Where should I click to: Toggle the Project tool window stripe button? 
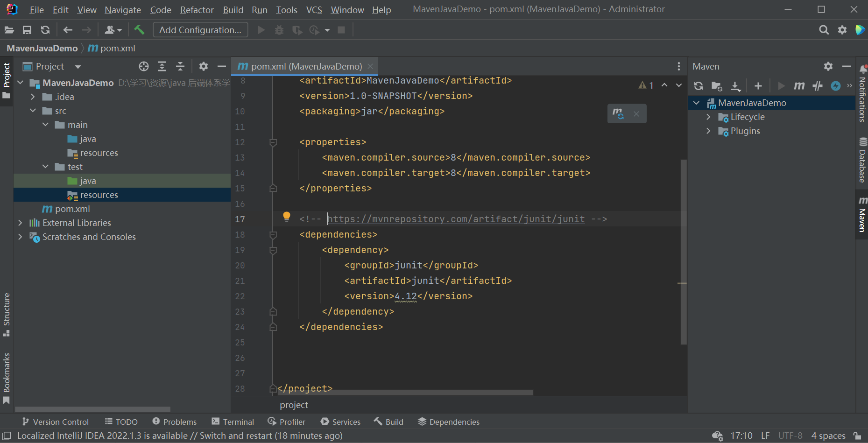coord(7,81)
